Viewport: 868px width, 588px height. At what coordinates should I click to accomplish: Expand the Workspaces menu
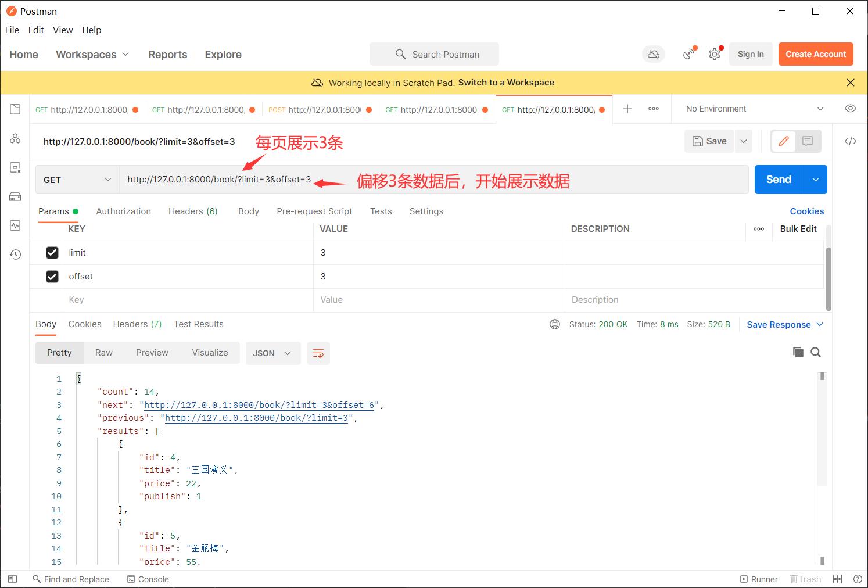point(92,54)
